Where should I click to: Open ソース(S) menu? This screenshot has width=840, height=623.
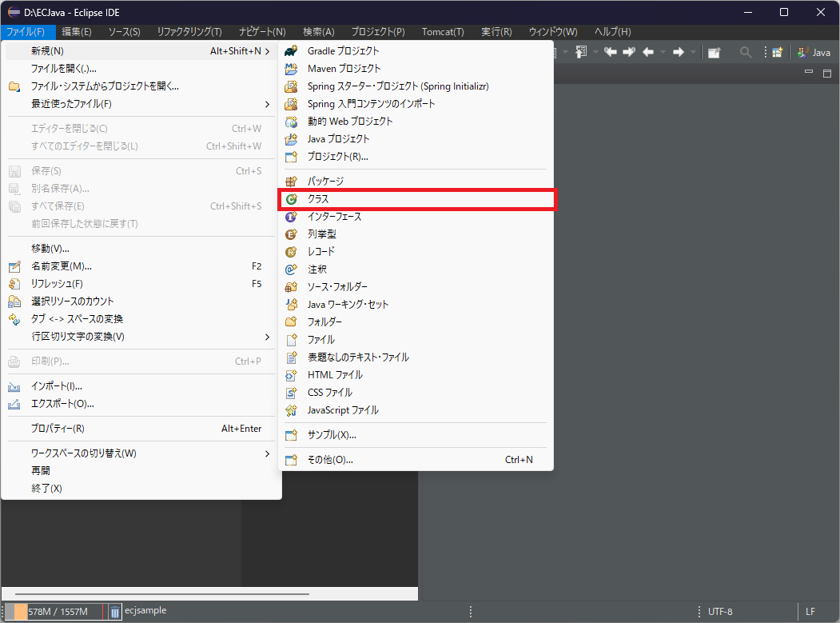point(125,32)
